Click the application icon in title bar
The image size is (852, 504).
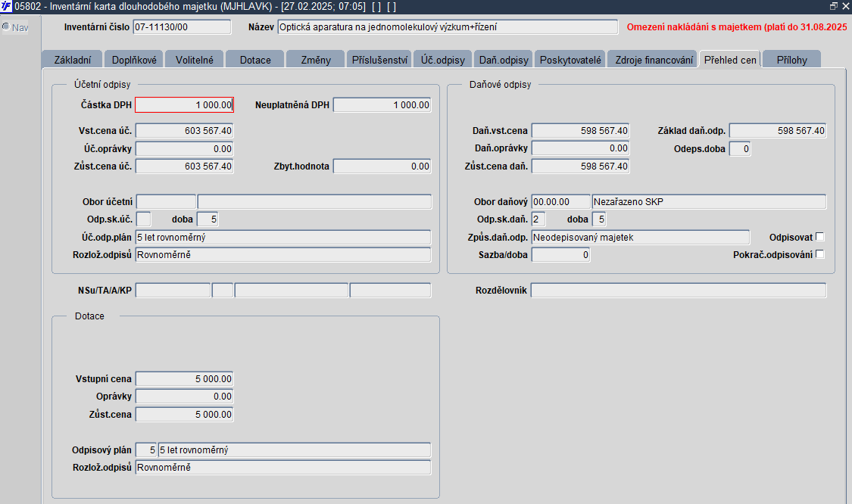click(x=6, y=7)
